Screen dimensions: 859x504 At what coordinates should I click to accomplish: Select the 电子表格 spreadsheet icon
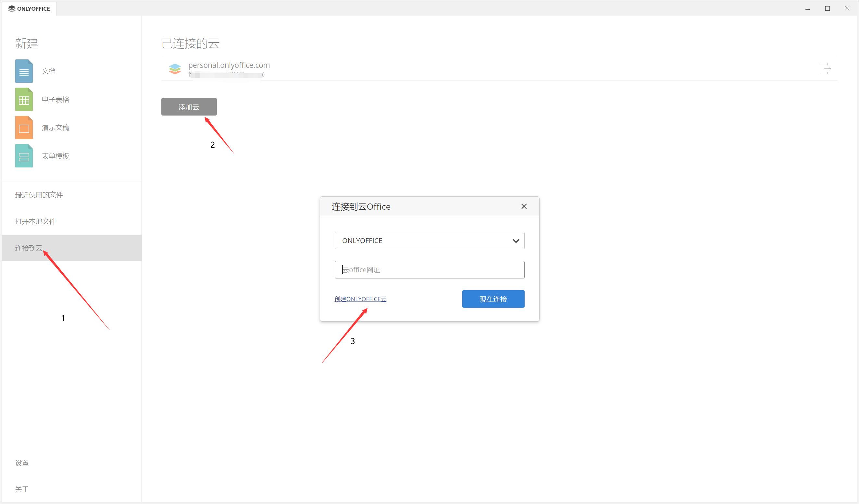tap(23, 99)
